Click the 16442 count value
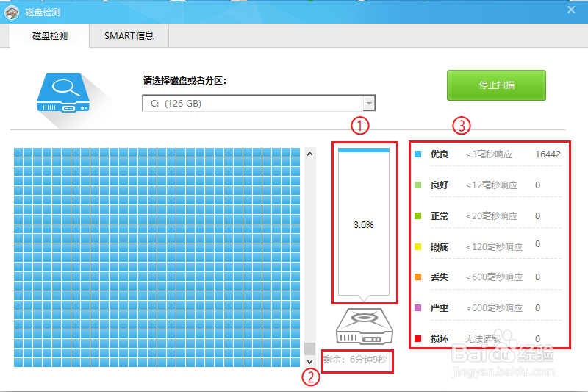This screenshot has height=392, width=588. [548, 154]
